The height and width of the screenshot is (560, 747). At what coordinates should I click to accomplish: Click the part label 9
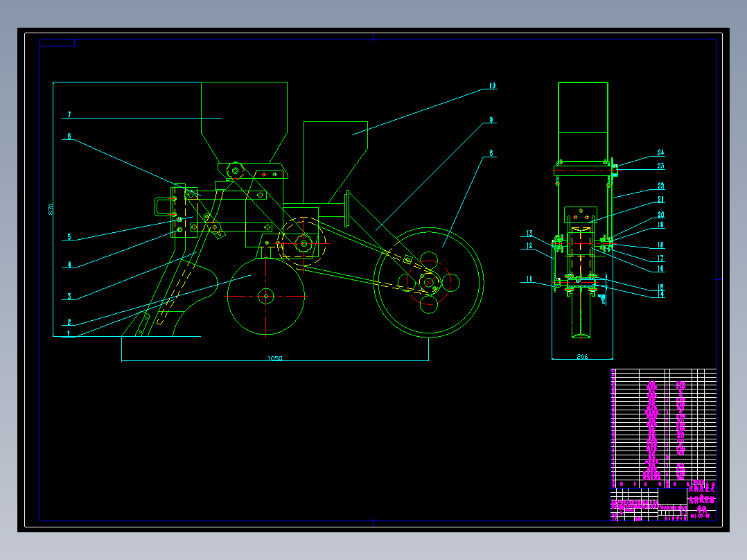[x=491, y=120]
